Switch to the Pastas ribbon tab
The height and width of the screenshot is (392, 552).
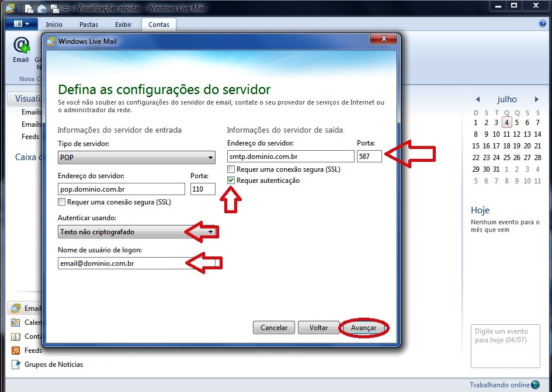coord(89,25)
